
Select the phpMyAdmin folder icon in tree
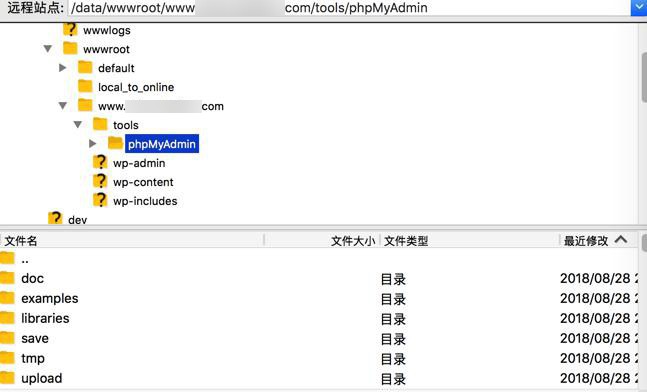tap(115, 143)
